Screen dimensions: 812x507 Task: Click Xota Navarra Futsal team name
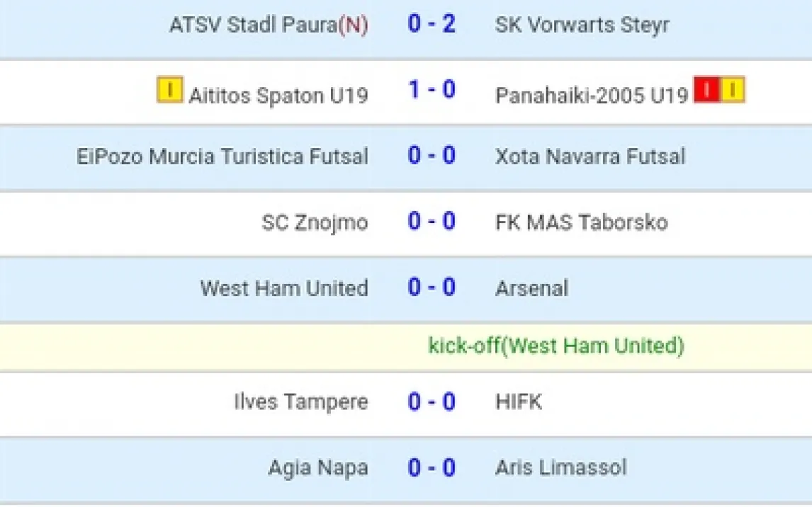coord(590,156)
